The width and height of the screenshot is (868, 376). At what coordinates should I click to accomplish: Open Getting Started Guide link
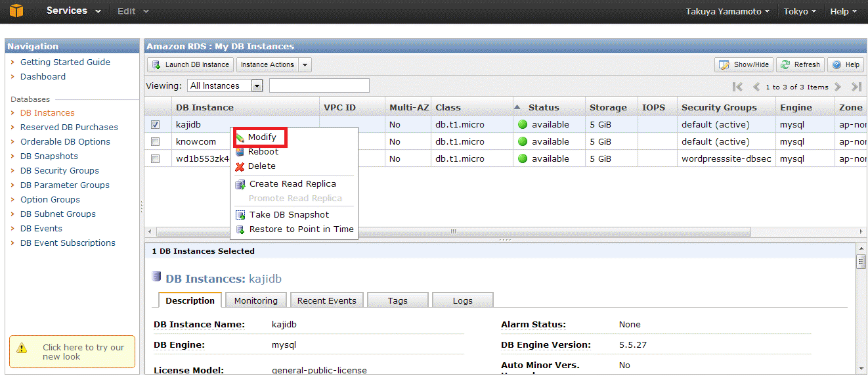pyautogui.click(x=65, y=62)
